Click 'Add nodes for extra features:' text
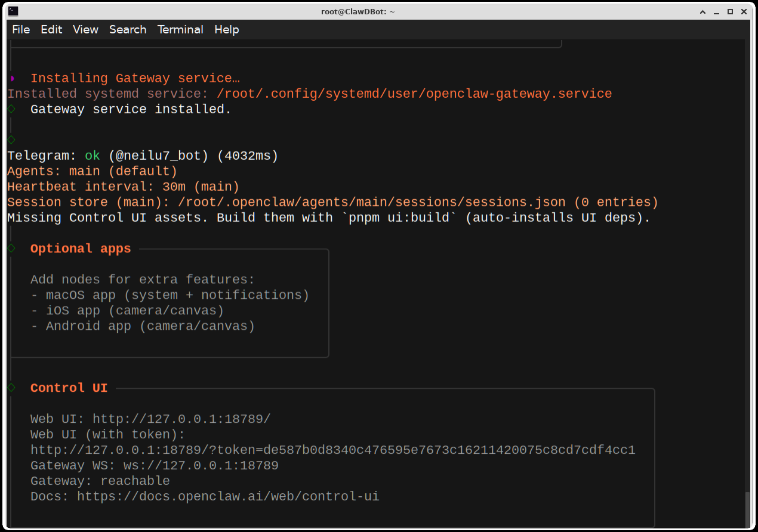 143,280
